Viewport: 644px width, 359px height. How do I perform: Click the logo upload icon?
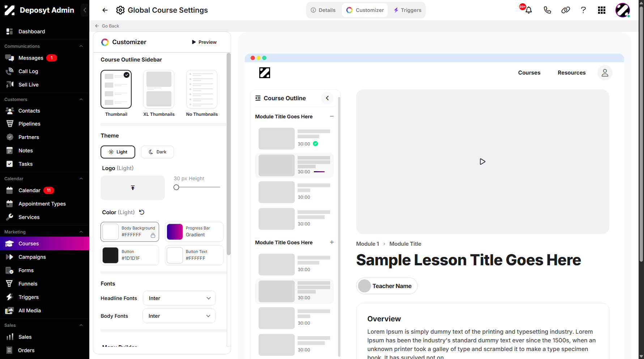133,188
